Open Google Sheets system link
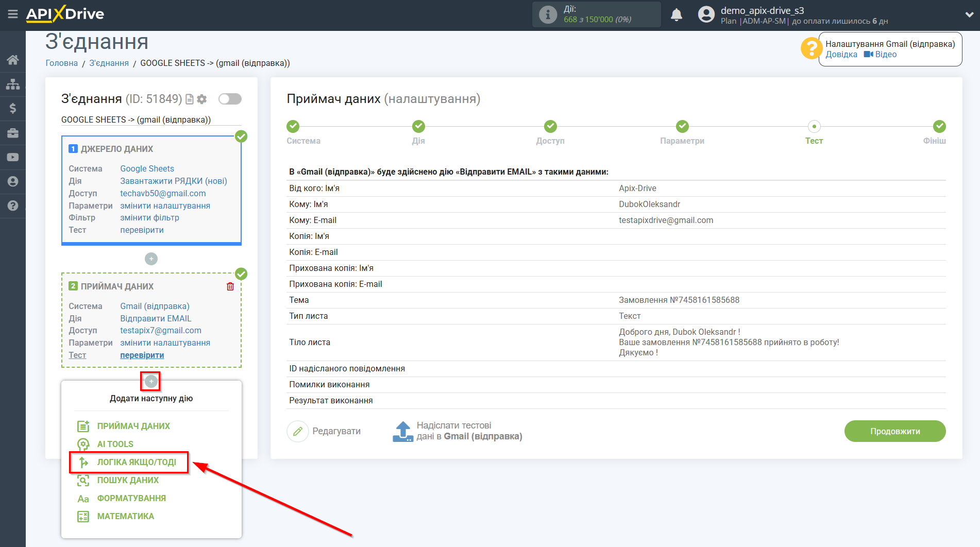Image resolution: width=980 pixels, height=547 pixels. coord(147,168)
